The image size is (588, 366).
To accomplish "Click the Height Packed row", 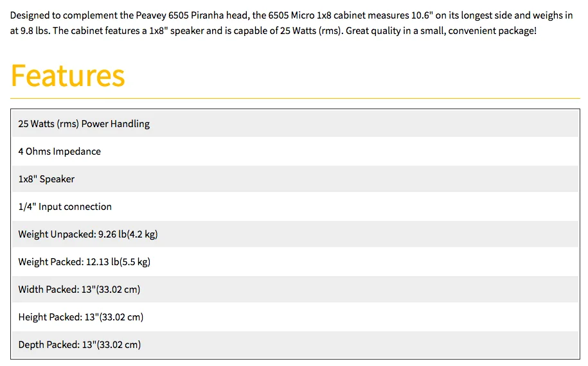I will click(80, 317).
